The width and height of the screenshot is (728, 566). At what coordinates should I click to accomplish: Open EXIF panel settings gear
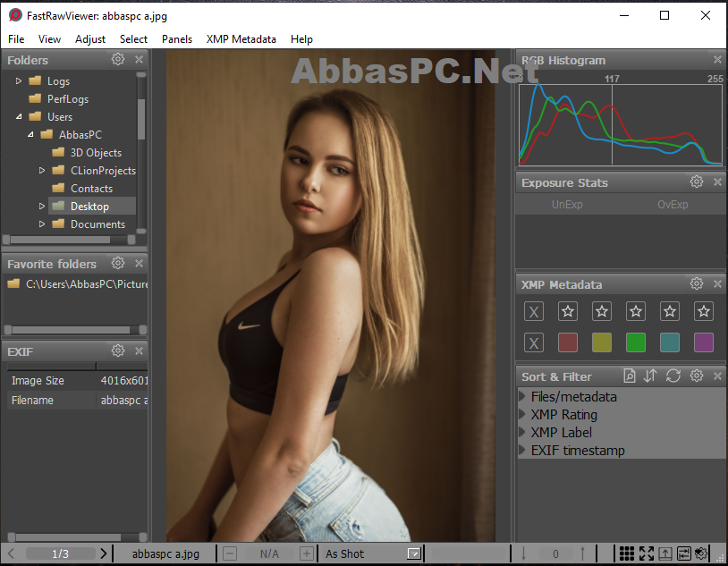(118, 351)
